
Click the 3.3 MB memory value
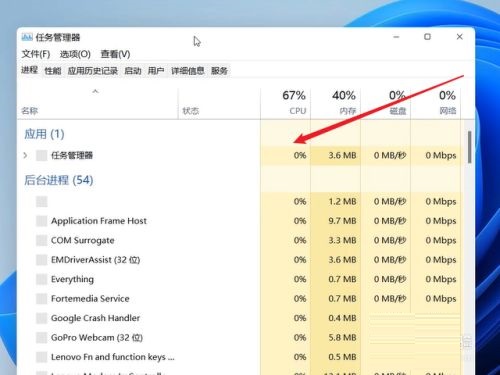tap(342, 240)
